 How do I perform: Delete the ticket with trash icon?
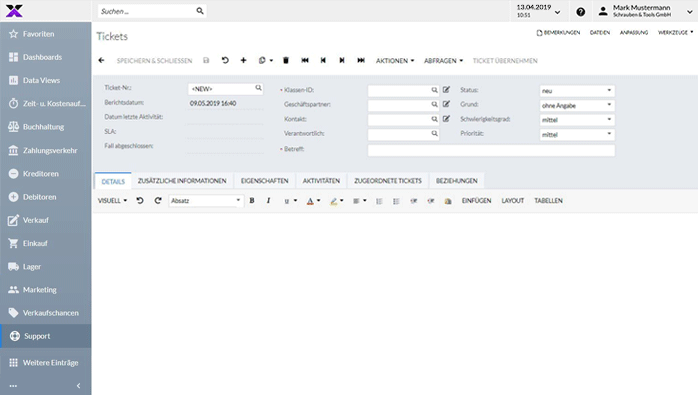[286, 60]
